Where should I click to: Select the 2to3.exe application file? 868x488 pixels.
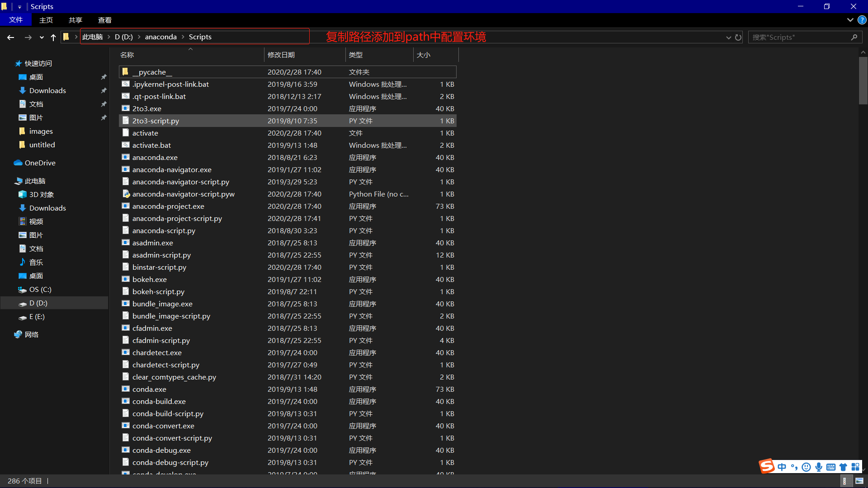(x=288, y=108)
